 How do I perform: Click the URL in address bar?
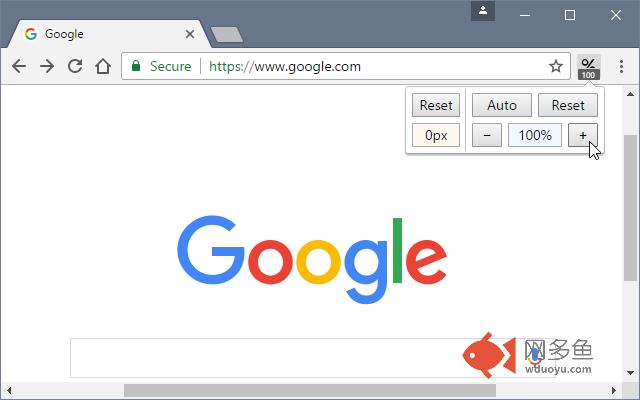click(x=285, y=66)
